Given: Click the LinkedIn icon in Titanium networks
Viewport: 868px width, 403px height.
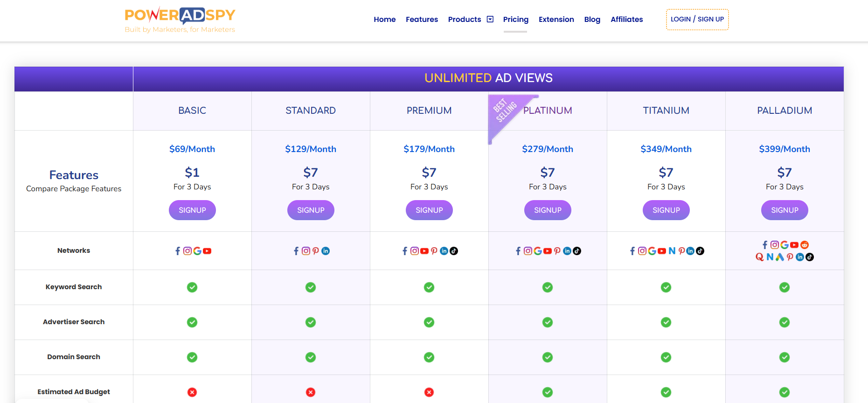Looking at the screenshot, I should [x=690, y=251].
